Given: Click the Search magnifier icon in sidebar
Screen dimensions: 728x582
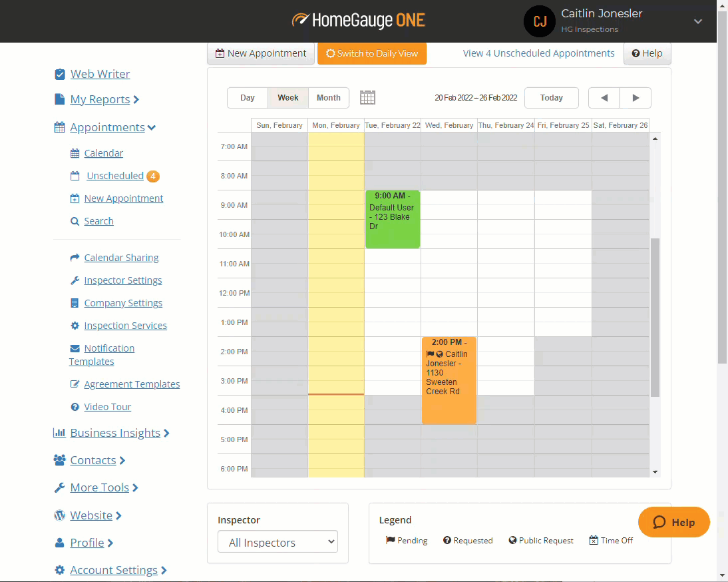Looking at the screenshot, I should (75, 221).
